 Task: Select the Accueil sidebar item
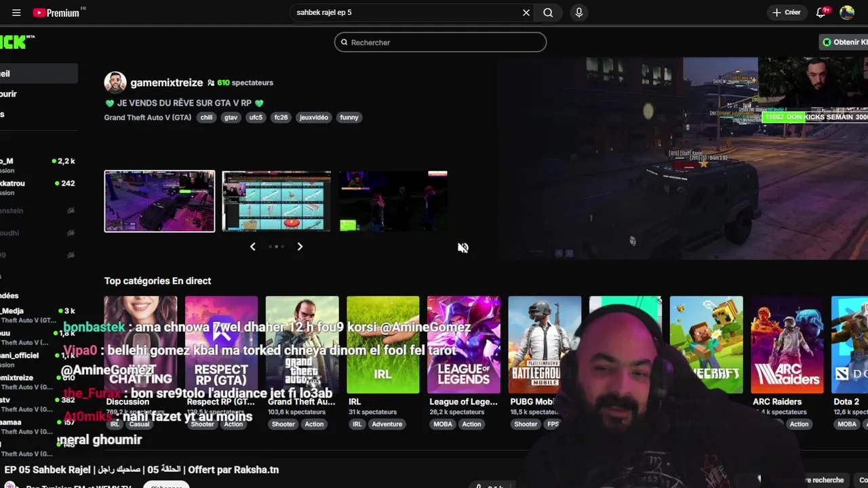(39, 73)
